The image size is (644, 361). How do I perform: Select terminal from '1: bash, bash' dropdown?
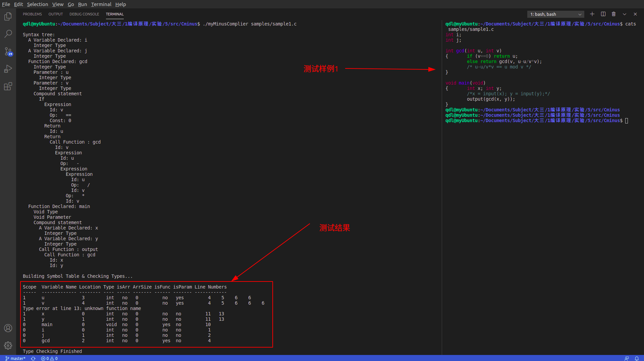(x=555, y=14)
